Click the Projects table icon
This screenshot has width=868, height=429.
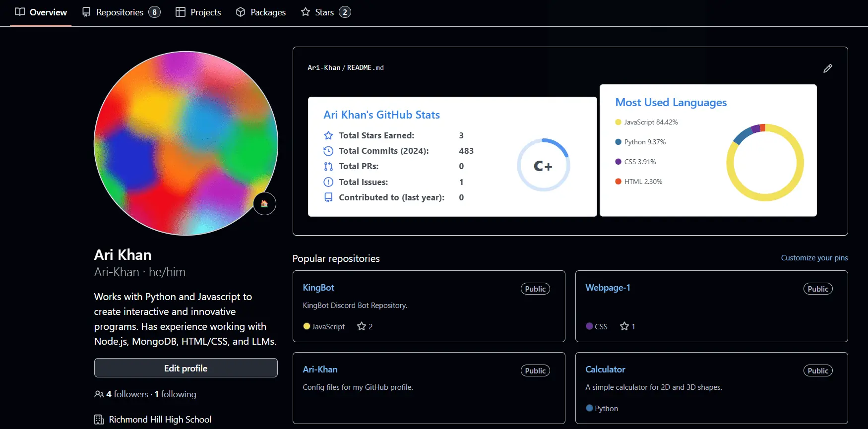coord(181,12)
